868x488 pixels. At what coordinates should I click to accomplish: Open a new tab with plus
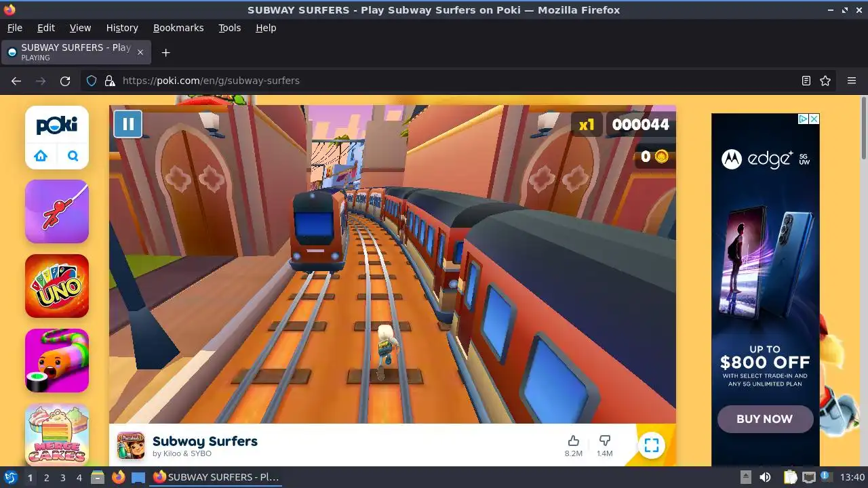165,52
